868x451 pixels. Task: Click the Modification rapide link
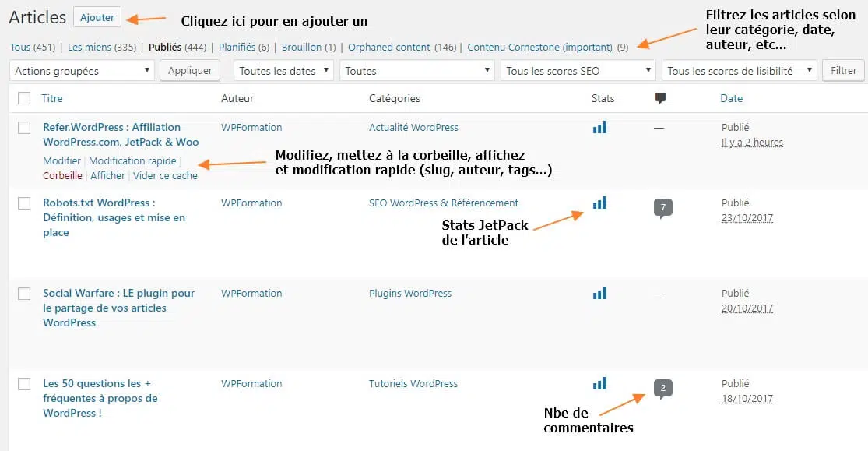pos(132,161)
